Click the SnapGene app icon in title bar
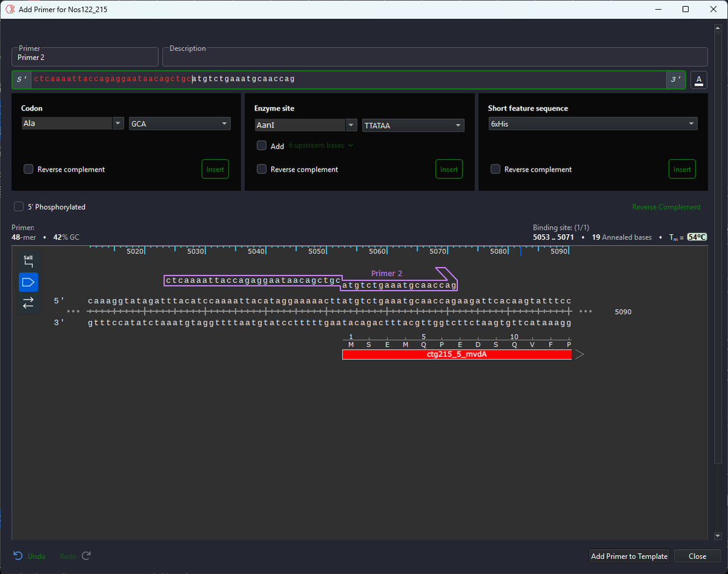The width and height of the screenshot is (728, 574). pyautogui.click(x=10, y=9)
